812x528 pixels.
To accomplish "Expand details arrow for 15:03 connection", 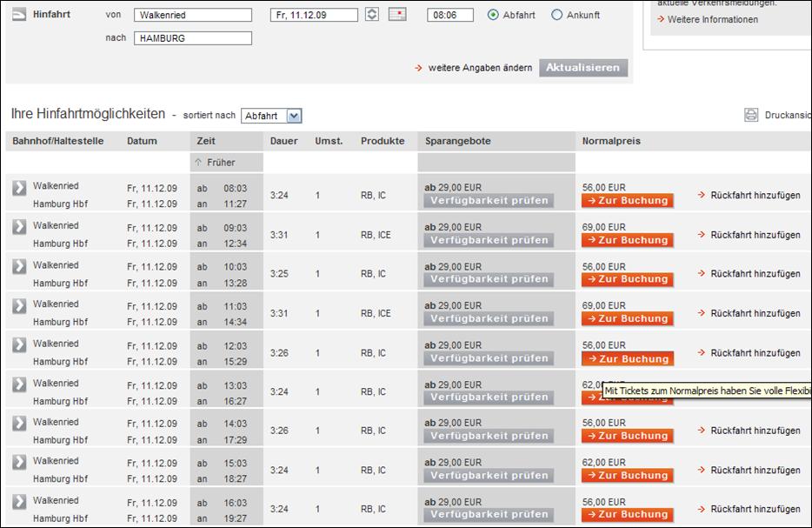I will (19, 463).
